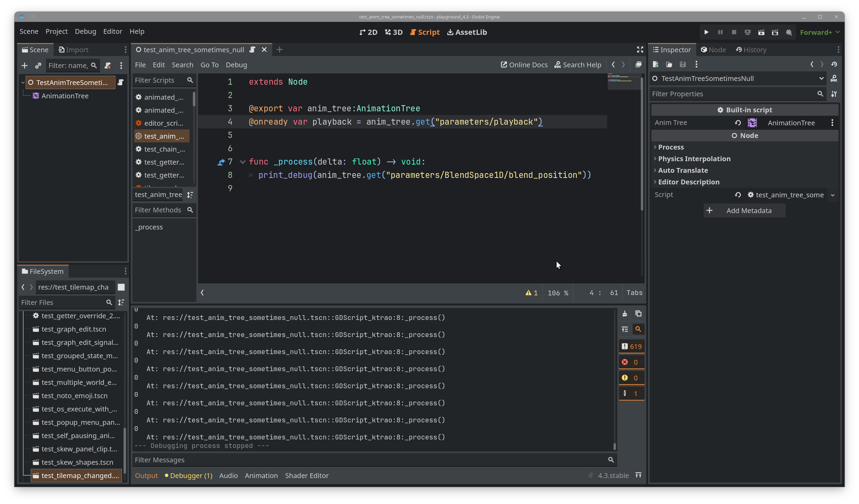Click Search Help button
859x504 pixels.
pyautogui.click(x=577, y=65)
